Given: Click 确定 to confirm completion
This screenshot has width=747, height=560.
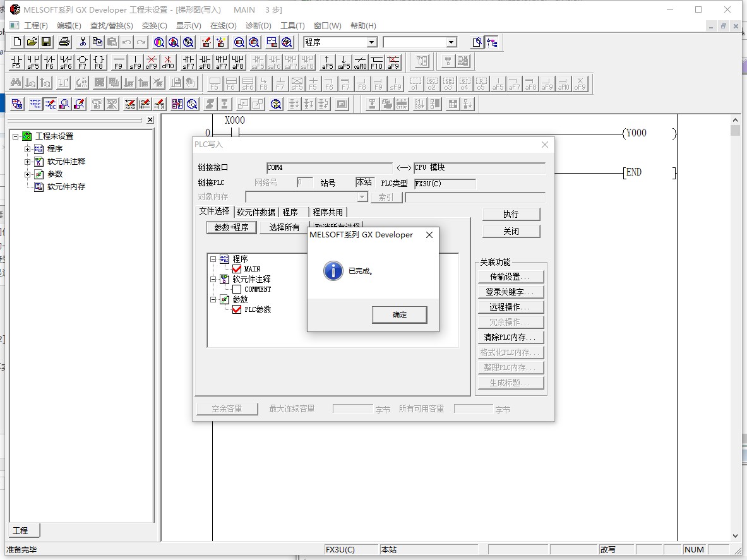Looking at the screenshot, I should (x=399, y=315).
